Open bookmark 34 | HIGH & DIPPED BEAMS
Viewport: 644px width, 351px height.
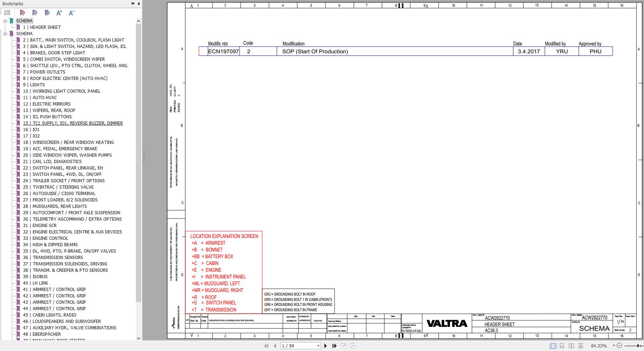(x=50, y=245)
